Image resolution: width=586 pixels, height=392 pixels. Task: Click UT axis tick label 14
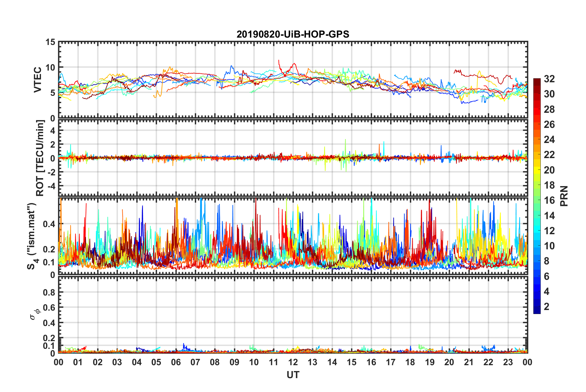click(332, 362)
